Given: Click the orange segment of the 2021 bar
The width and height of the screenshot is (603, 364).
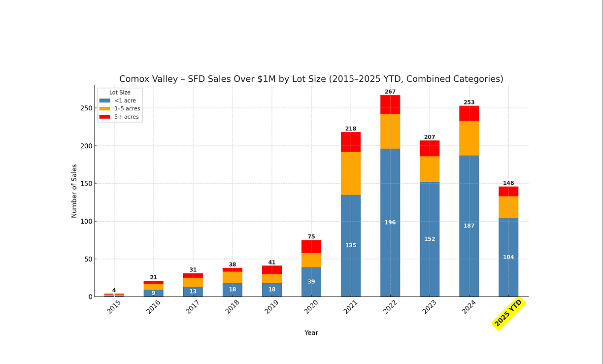Looking at the screenshot, I should (x=351, y=173).
